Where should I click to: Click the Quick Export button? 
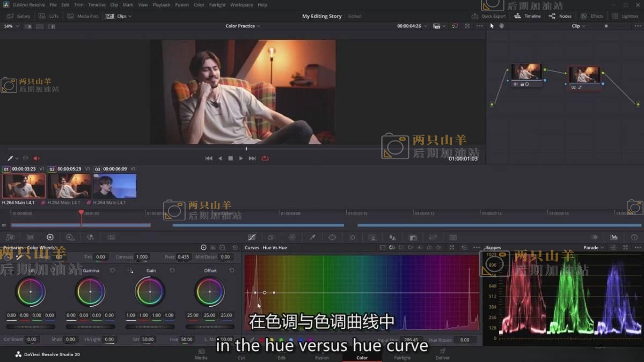click(x=488, y=16)
